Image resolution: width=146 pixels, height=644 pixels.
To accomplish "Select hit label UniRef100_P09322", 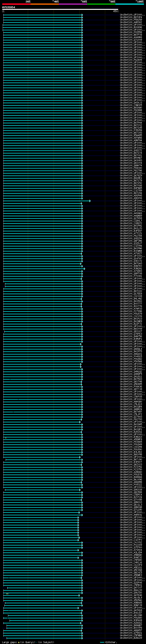I will [x=131, y=485].
